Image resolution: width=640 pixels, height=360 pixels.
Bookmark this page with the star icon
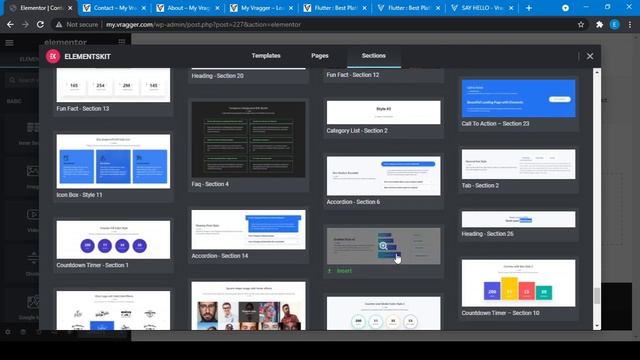click(x=581, y=24)
